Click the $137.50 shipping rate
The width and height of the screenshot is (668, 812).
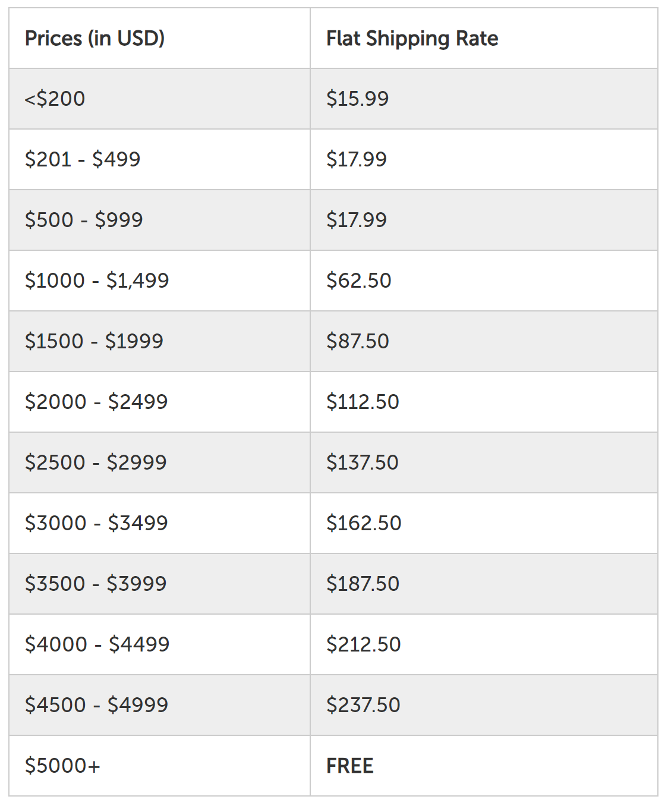(362, 462)
